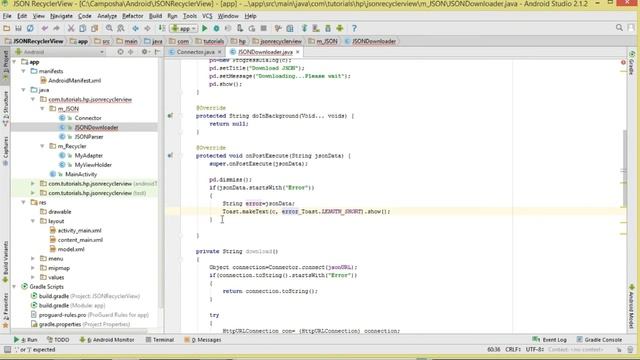Click the Search Everywhere magnifier icon
Viewport: 640px width, 360px height.
[x=619, y=28]
